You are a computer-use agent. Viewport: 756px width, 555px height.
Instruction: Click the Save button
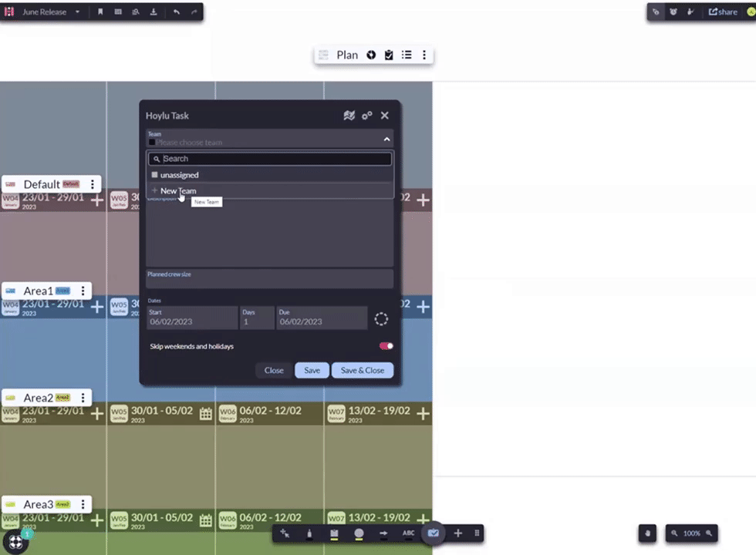312,370
